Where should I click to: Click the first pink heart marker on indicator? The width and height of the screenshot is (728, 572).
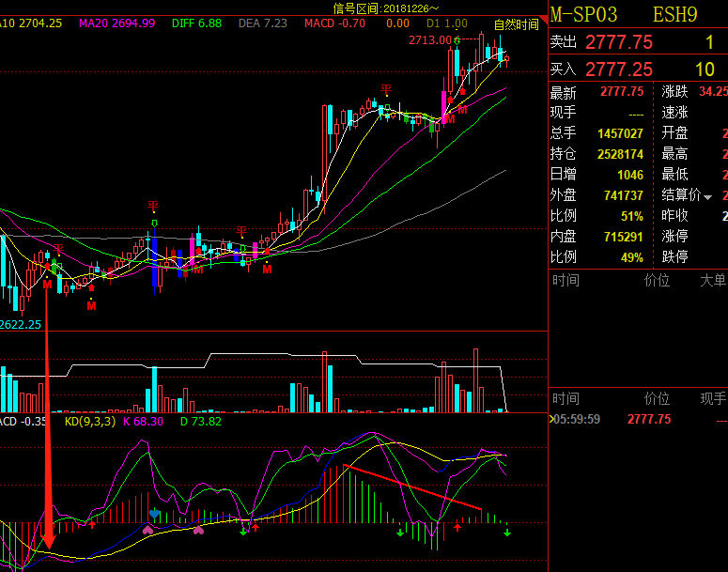click(147, 530)
